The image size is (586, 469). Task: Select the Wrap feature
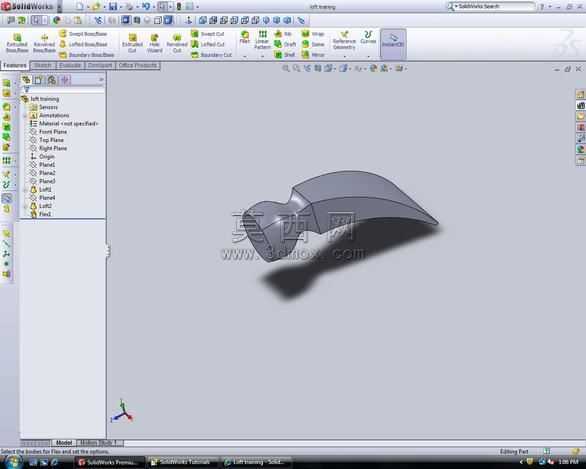pos(313,34)
